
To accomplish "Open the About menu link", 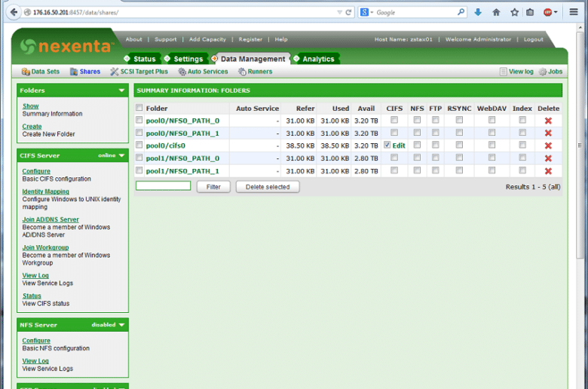I will [x=133, y=39].
